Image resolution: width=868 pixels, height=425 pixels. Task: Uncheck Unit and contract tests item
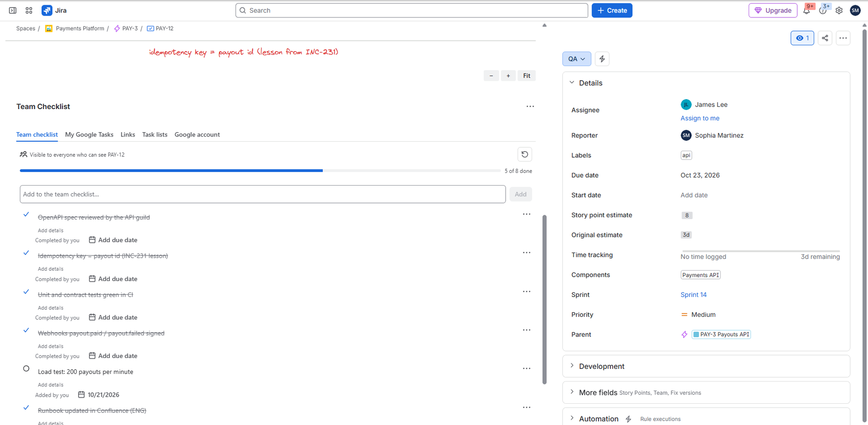pos(26,292)
